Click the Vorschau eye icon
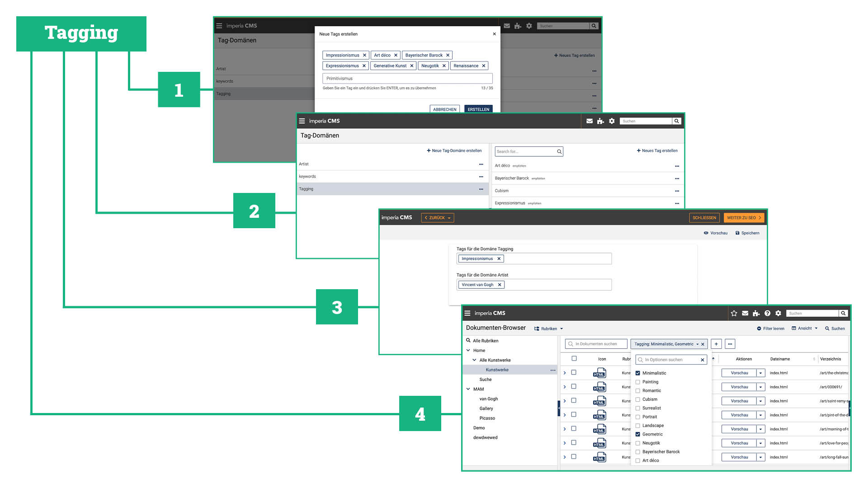This screenshot has width=868, height=488. [706, 233]
